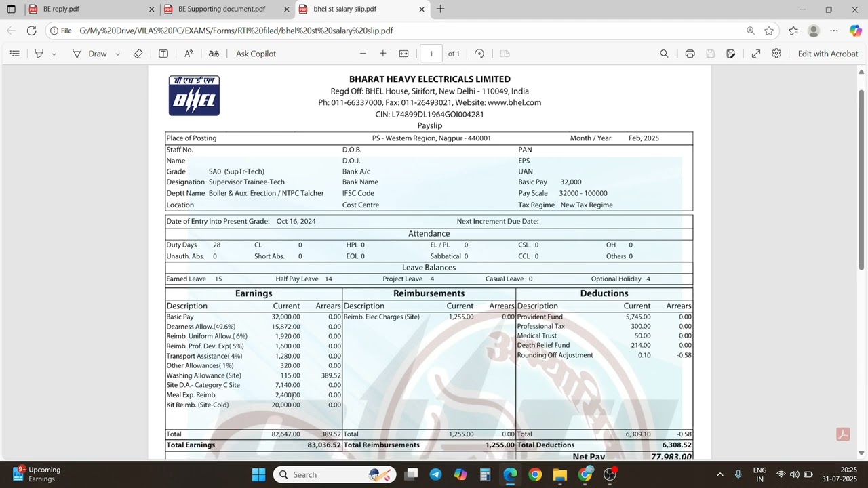
Task: Open the Windows Start menu
Action: coord(258,474)
